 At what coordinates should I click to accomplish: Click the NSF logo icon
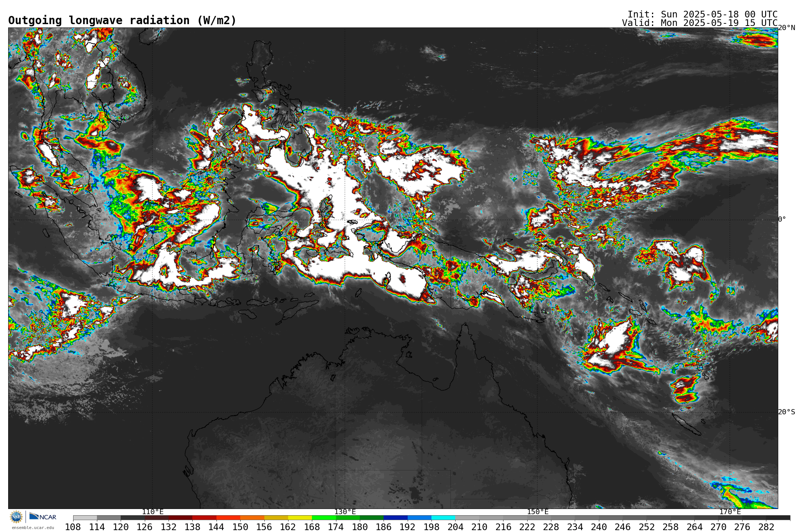click(16, 516)
